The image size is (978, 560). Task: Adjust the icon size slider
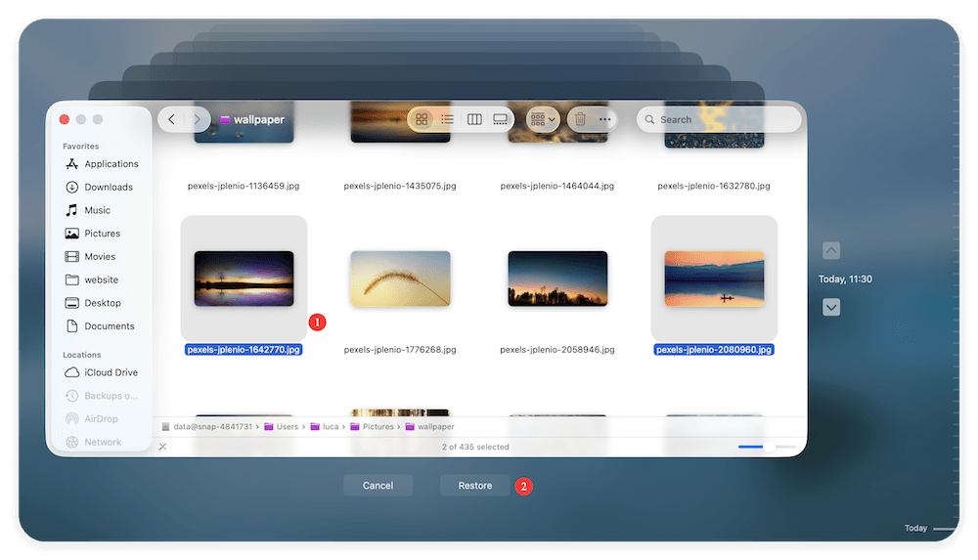click(x=767, y=447)
